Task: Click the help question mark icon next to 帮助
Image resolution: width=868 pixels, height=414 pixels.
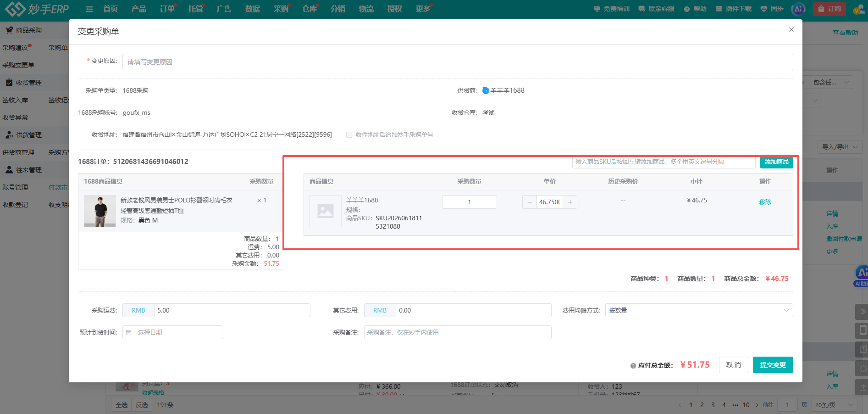Action: (687, 9)
